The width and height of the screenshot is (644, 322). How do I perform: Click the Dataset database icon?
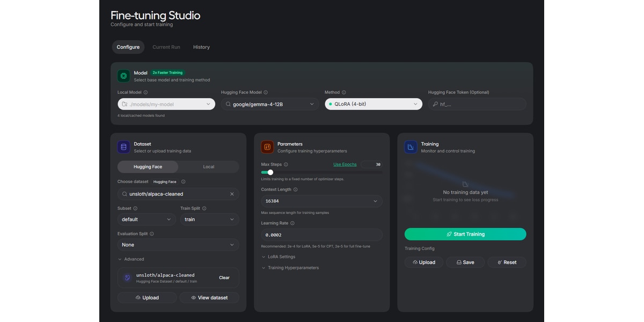pyautogui.click(x=124, y=147)
